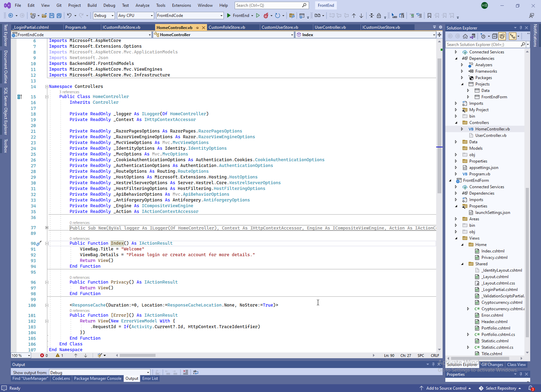
Task: Open the Debug configuration dropdown
Action: point(104,16)
